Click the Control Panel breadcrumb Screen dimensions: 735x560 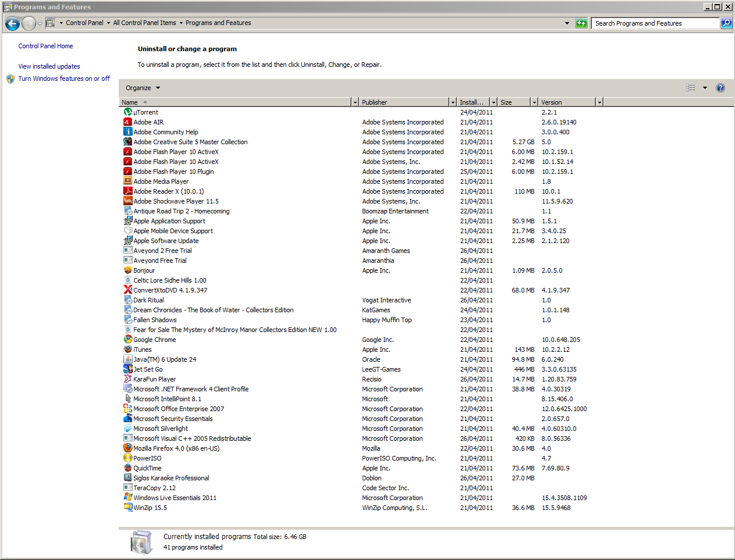click(x=84, y=23)
